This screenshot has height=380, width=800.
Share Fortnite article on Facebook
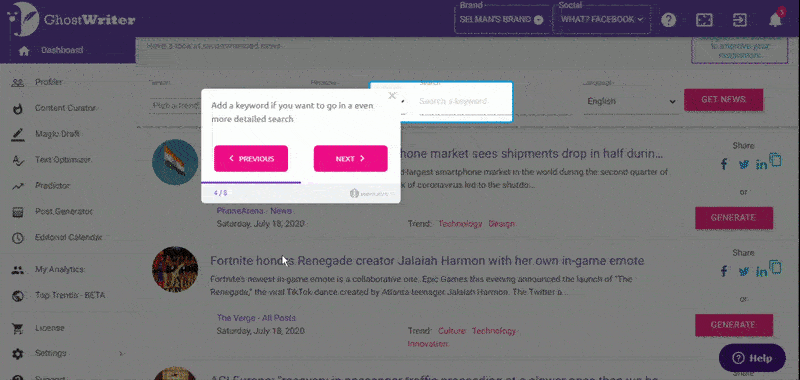[x=723, y=271]
